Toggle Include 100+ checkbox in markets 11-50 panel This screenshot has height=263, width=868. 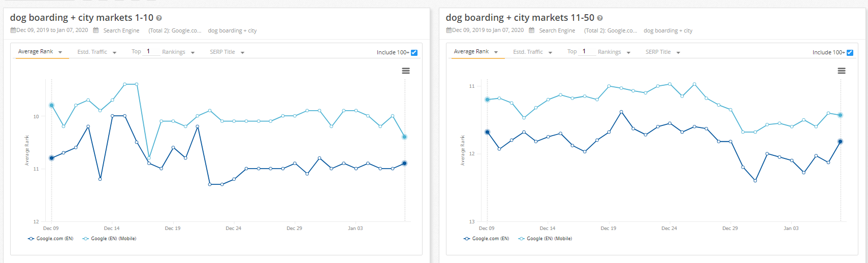coord(850,52)
